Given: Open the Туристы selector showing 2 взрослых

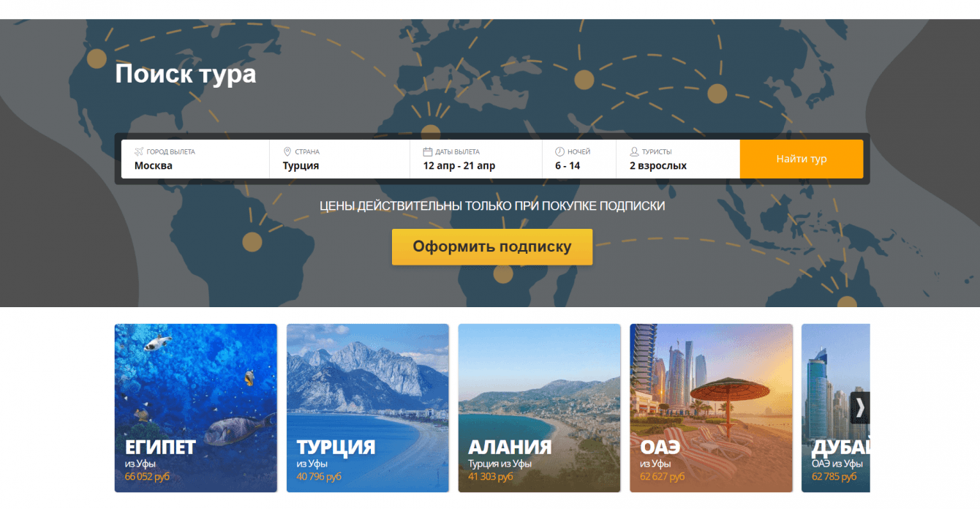Looking at the screenshot, I should pos(678,159).
